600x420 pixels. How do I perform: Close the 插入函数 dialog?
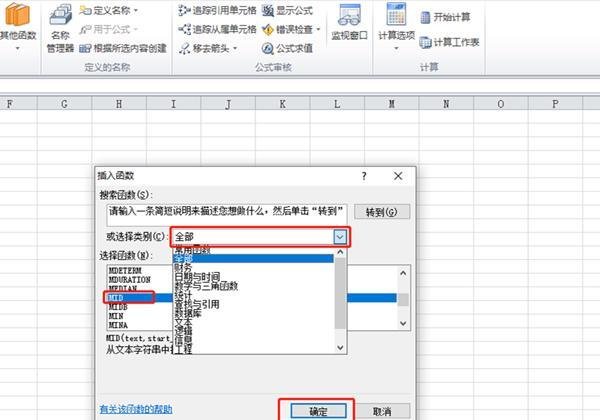tap(398, 176)
